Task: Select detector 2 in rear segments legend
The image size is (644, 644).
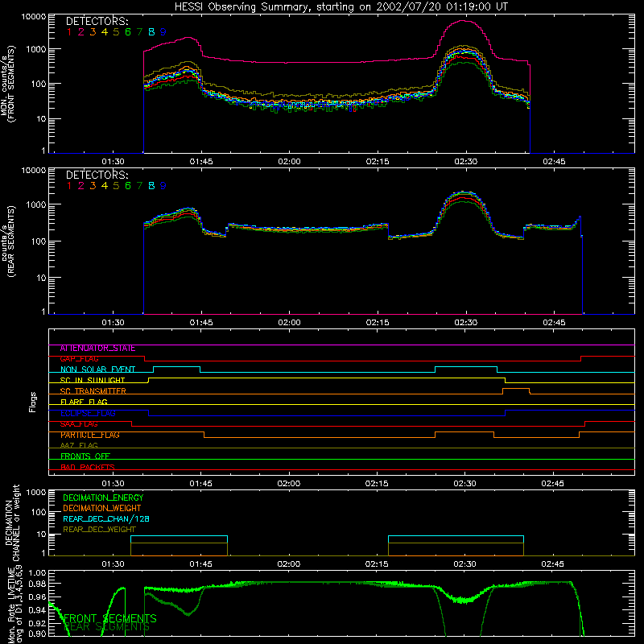Action: pos(81,186)
